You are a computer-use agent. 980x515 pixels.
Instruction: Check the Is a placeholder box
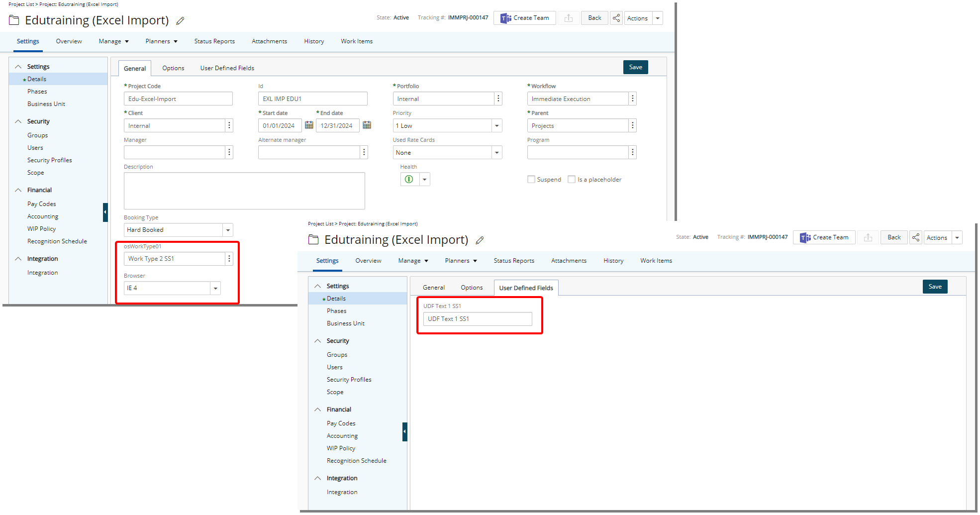pos(572,179)
